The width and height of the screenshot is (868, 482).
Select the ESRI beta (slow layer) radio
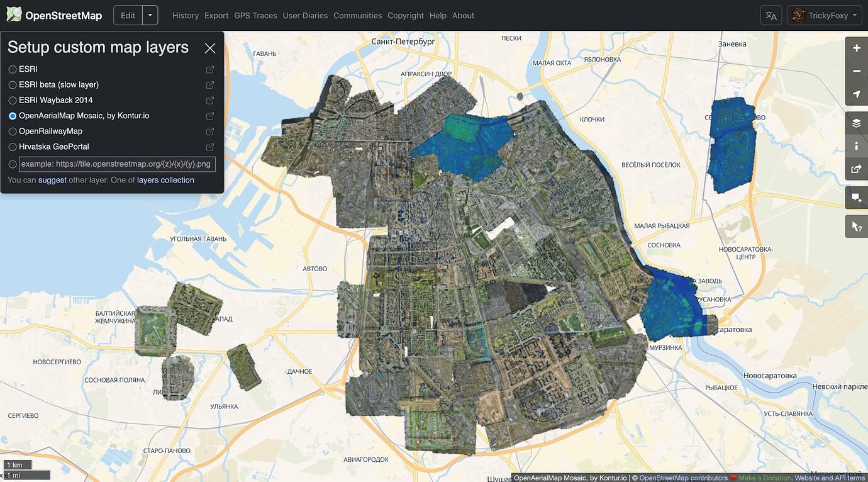13,85
